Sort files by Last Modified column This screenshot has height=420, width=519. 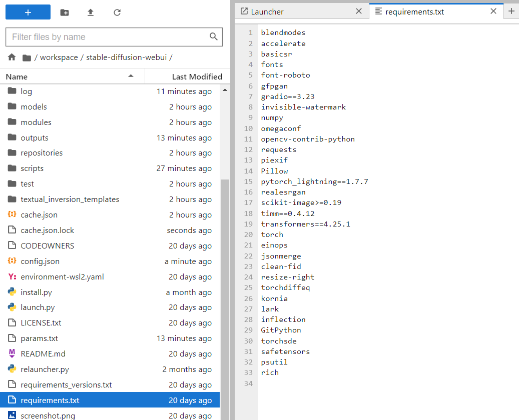coord(197,76)
